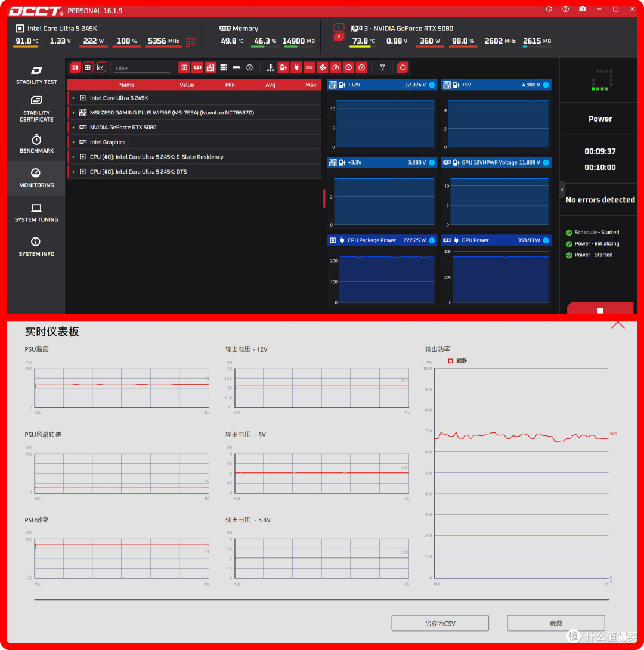Switch to the Benchmark section
The height and width of the screenshot is (650, 644).
tap(36, 144)
